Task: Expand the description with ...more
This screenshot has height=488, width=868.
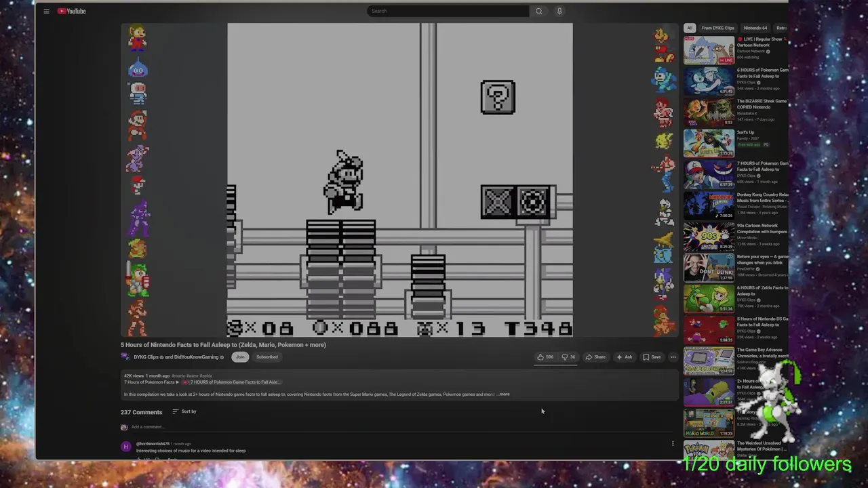Action: click(503, 394)
